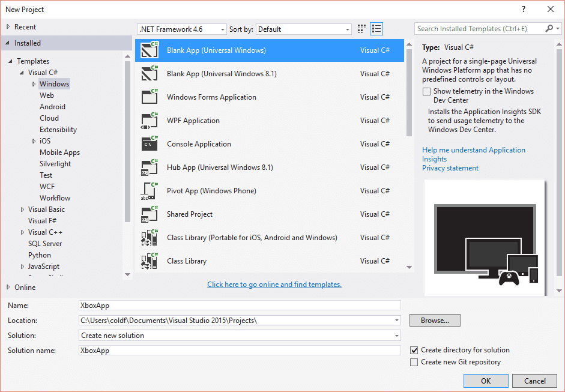
Task: Uncheck Create directory for solution
Action: (x=414, y=350)
